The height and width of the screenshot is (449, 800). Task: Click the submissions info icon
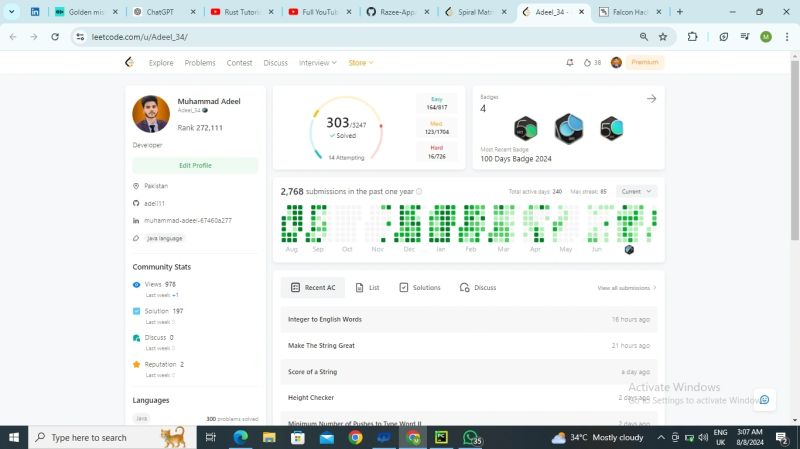pos(419,191)
